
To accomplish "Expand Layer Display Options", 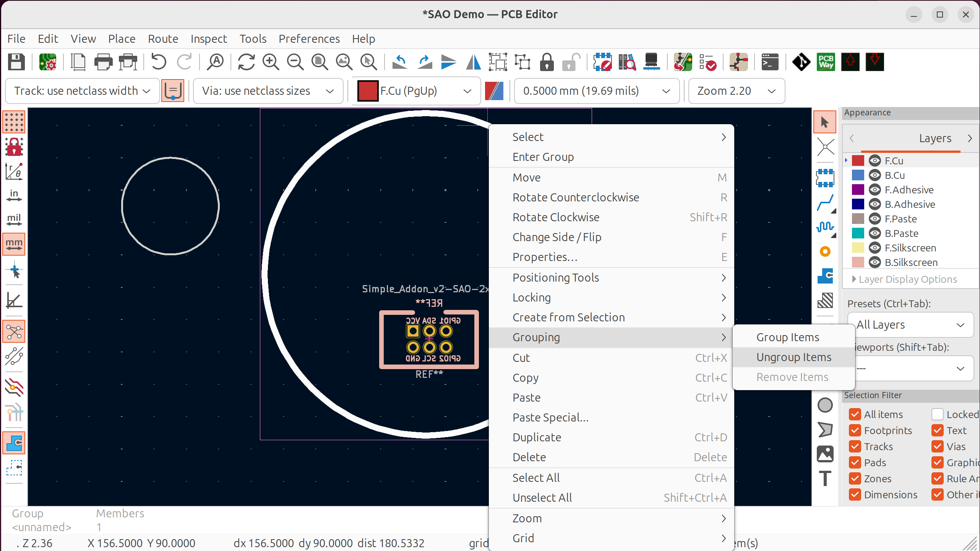I will coord(904,279).
